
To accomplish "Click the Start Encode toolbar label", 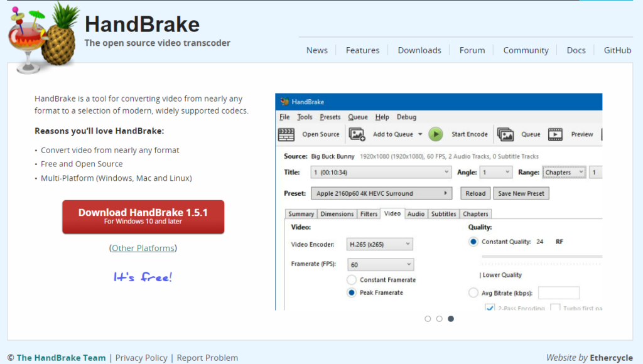I will [470, 134].
